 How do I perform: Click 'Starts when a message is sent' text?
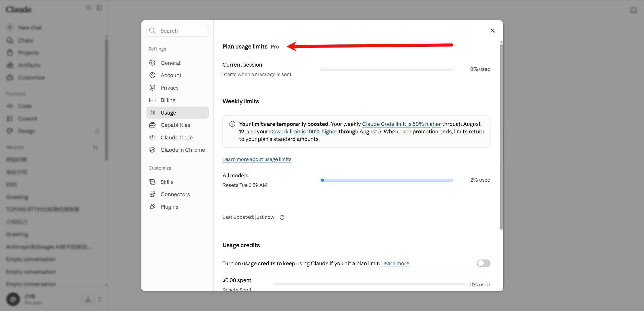pyautogui.click(x=257, y=74)
